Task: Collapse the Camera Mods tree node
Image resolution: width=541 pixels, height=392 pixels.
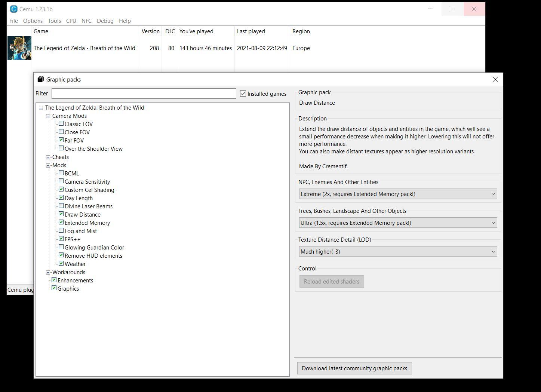Action: coord(48,116)
